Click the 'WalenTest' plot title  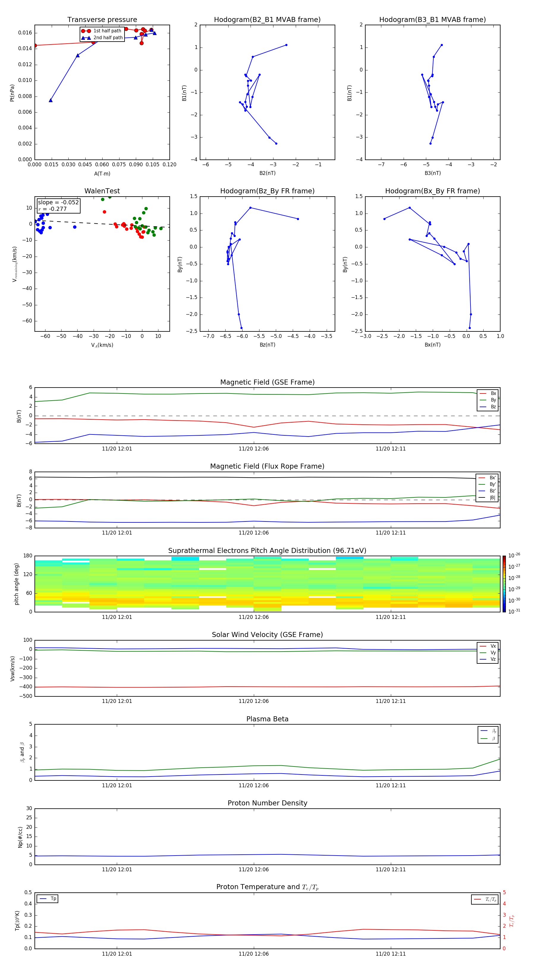(x=102, y=191)
